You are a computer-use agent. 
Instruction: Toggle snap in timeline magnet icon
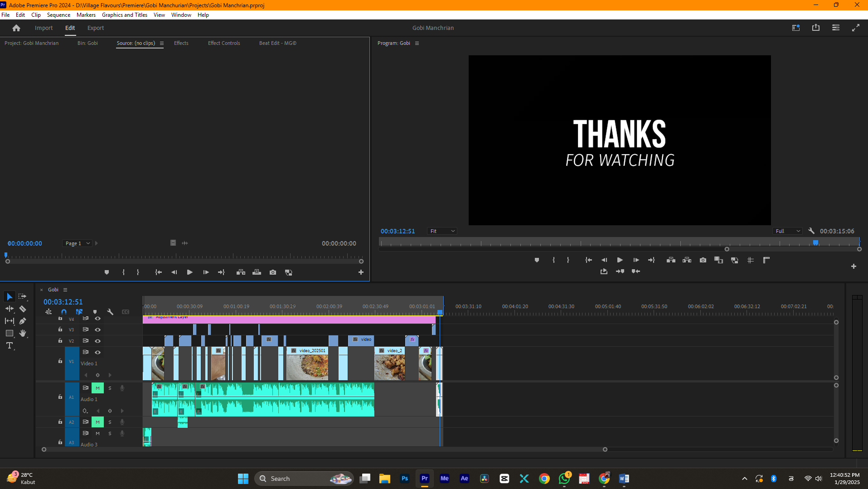(64, 312)
